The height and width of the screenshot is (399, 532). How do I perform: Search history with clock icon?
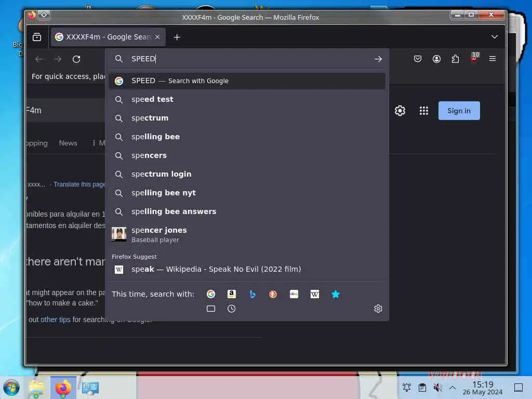click(x=231, y=309)
